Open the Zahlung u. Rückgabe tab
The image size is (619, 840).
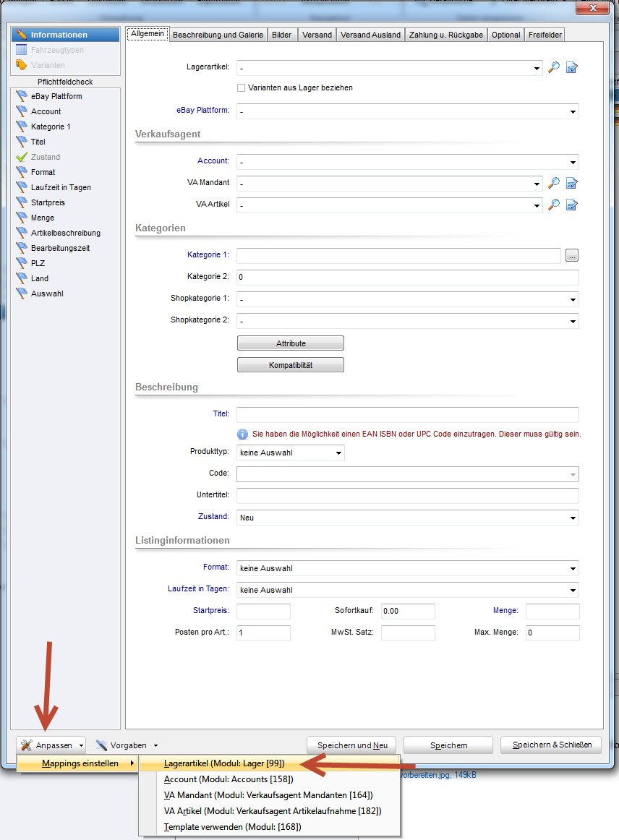pyautogui.click(x=446, y=35)
